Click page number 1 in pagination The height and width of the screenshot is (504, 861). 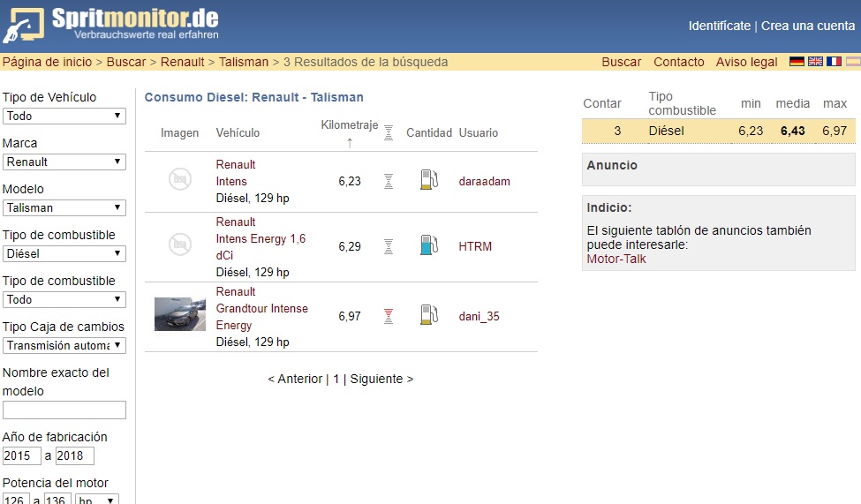(x=336, y=379)
